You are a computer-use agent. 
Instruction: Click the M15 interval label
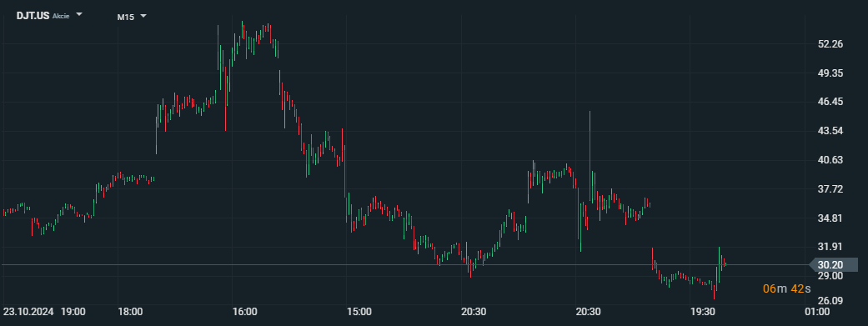[x=125, y=18]
